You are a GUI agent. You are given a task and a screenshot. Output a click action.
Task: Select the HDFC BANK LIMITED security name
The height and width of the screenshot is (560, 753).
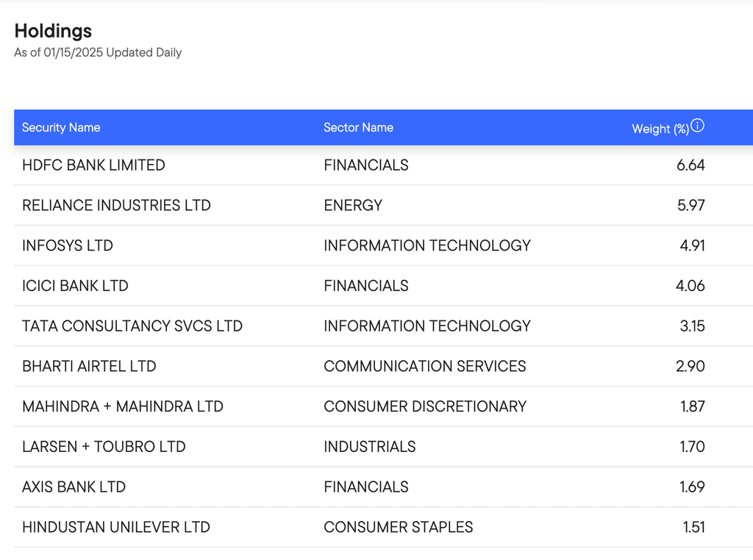pyautogui.click(x=93, y=165)
